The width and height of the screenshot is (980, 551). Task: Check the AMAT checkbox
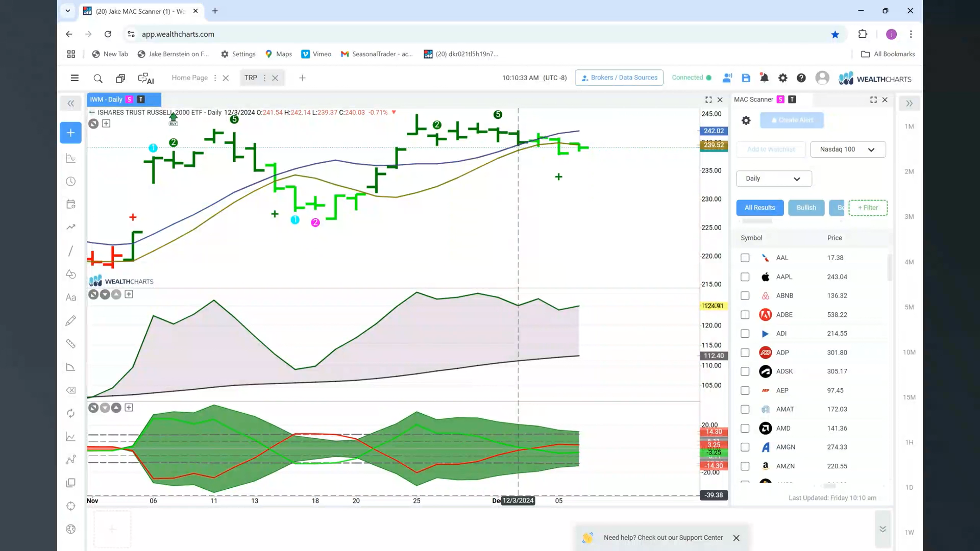click(x=745, y=409)
